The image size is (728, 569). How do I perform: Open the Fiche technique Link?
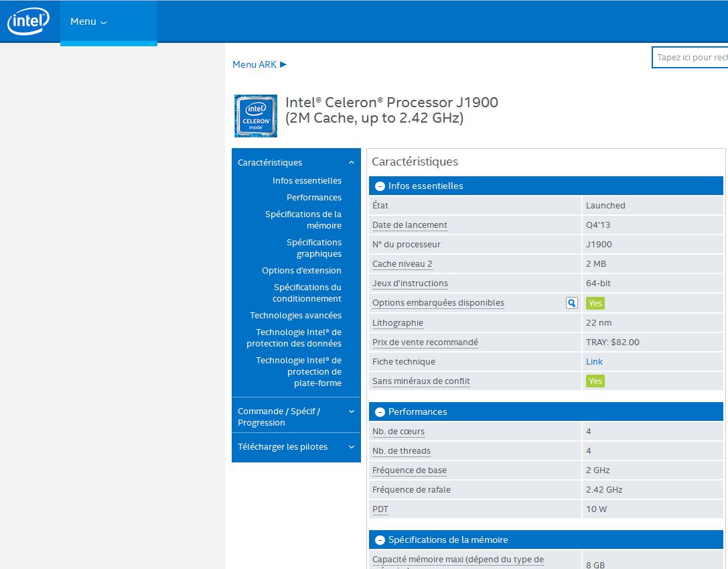pyautogui.click(x=594, y=362)
